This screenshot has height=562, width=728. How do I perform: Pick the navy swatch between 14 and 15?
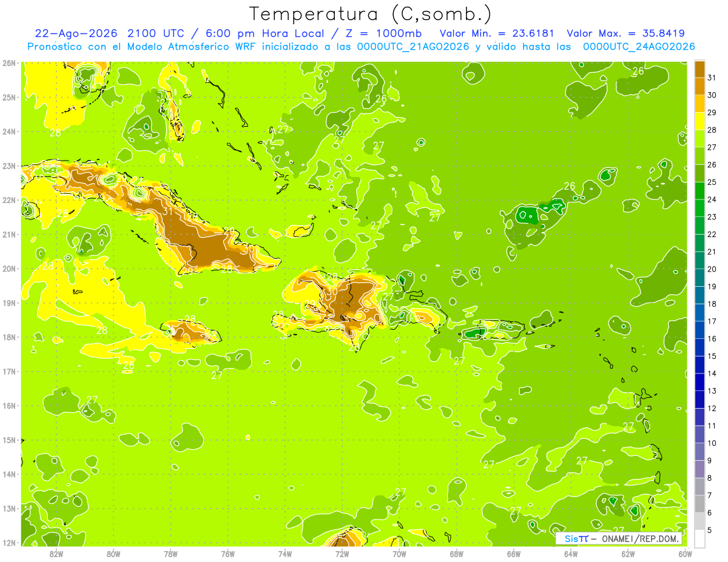[699, 364]
